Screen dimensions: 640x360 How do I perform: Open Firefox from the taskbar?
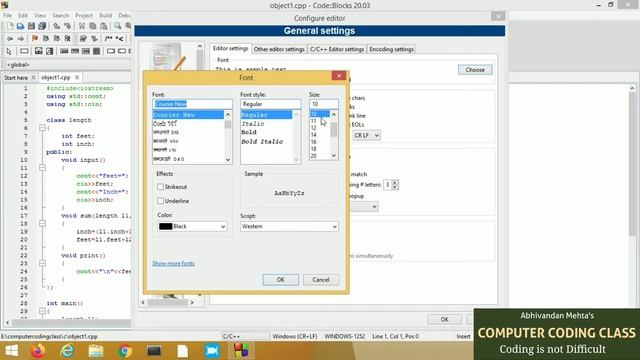38,351
